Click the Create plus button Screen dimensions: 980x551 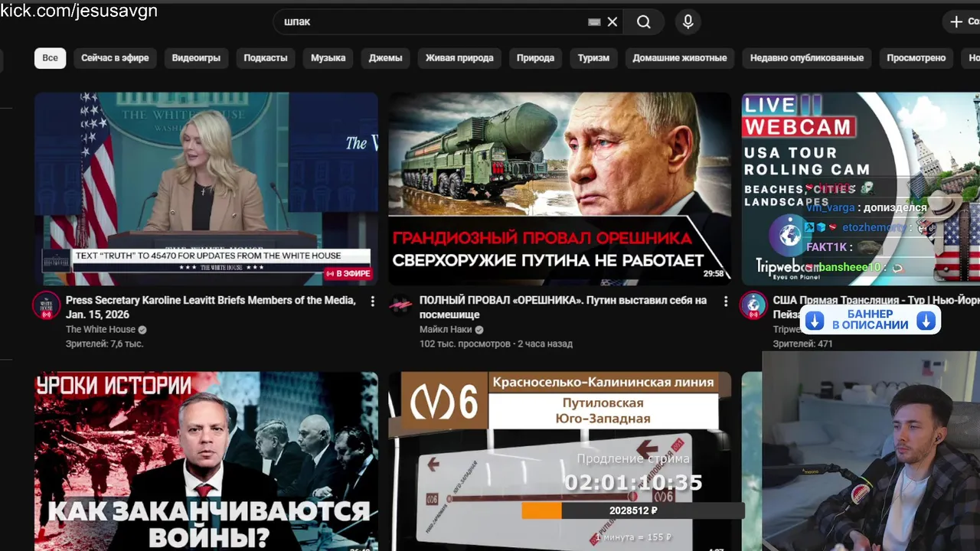pos(962,22)
